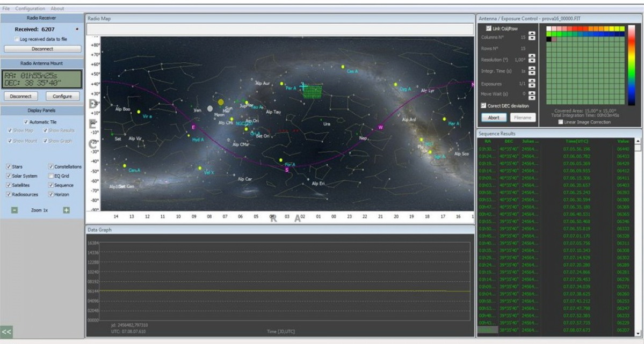Image resolution: width=644 pixels, height=344 pixels.
Task: Enable Linear Image Correction
Action: 561,122
